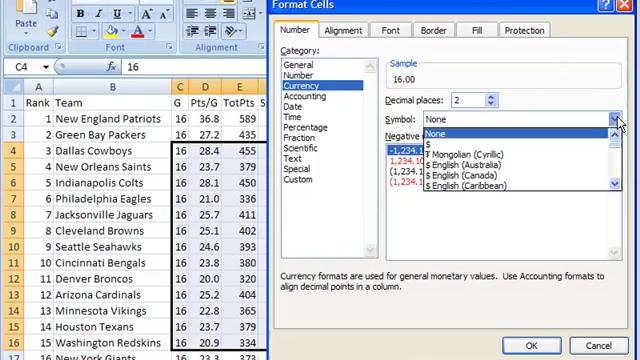This screenshot has height=360, width=640.
Task: Open the Underline style dropdown arrow
Action: [x=129, y=14]
